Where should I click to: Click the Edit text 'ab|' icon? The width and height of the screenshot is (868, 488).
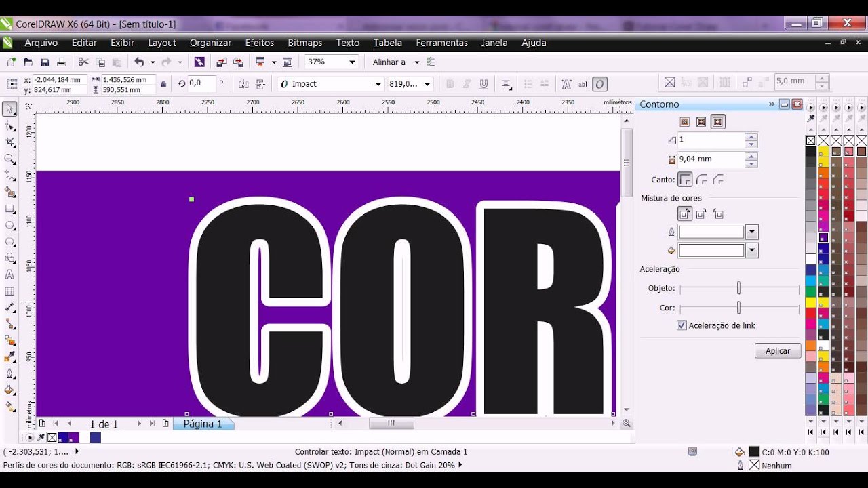(583, 84)
